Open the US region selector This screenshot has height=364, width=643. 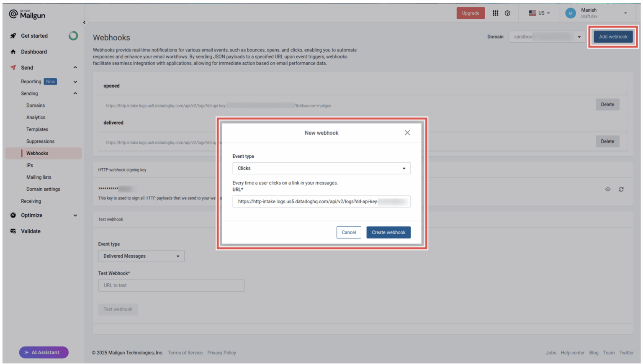(539, 13)
